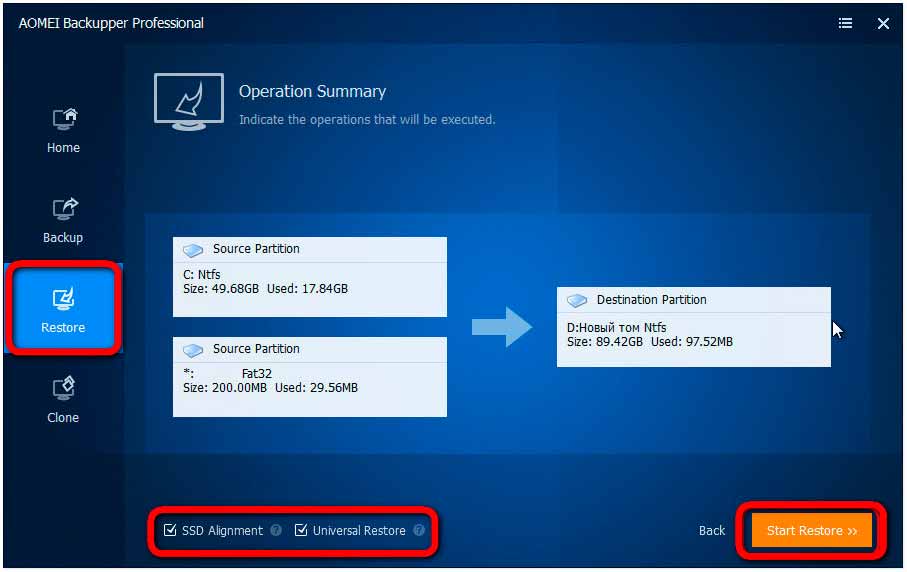907x572 pixels.
Task: Click the arrow between source and destination
Action: 502,327
